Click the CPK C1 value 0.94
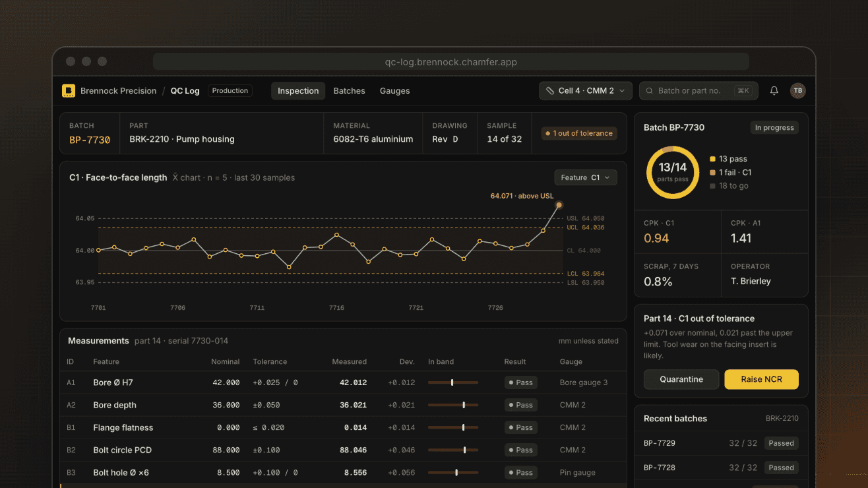868x488 pixels. (x=656, y=238)
